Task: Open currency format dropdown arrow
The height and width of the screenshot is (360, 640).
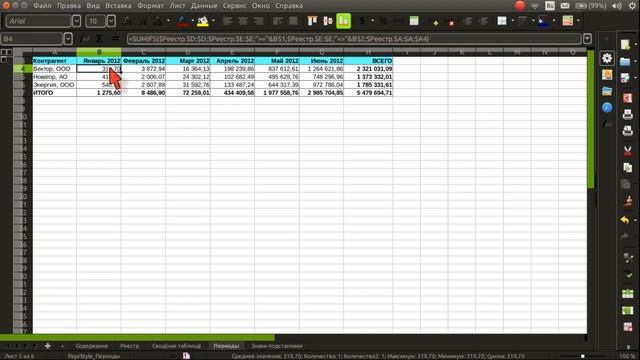Action: click(x=372, y=21)
